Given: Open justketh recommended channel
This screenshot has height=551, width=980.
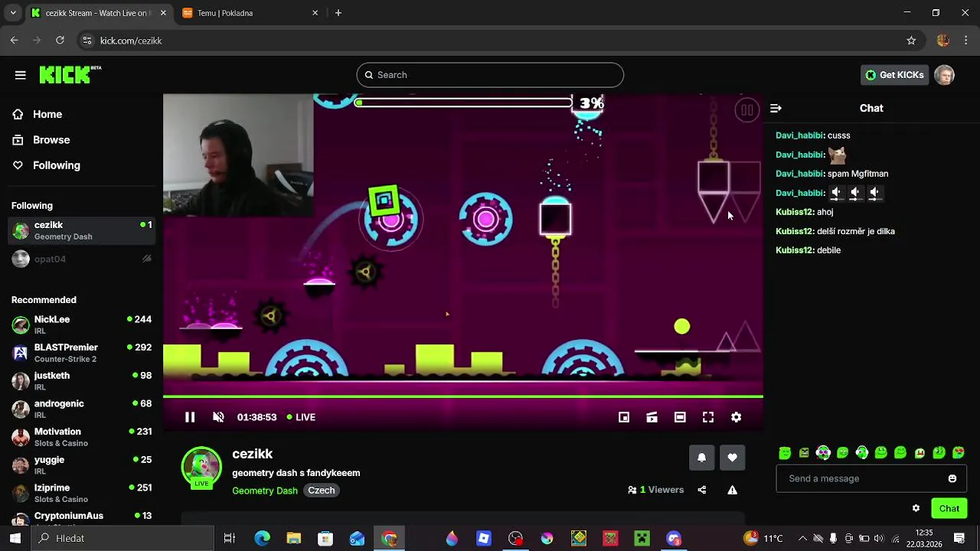Looking at the screenshot, I should pos(81,381).
